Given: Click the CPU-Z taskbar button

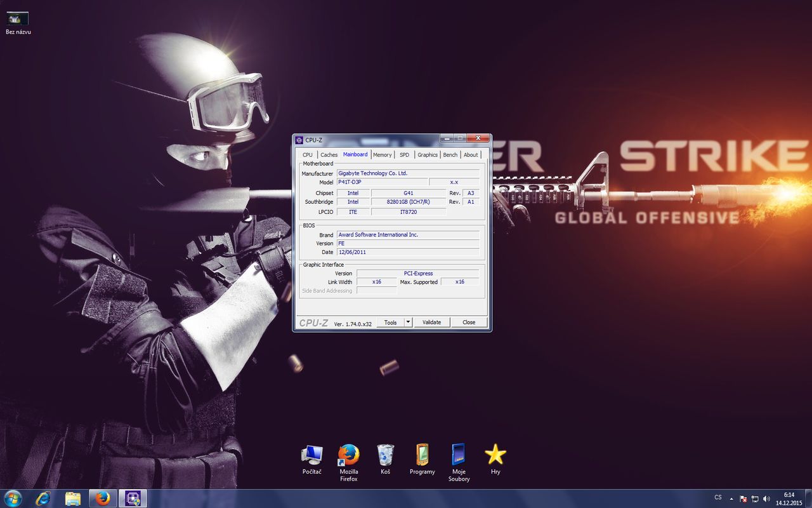Looking at the screenshot, I should [x=133, y=498].
